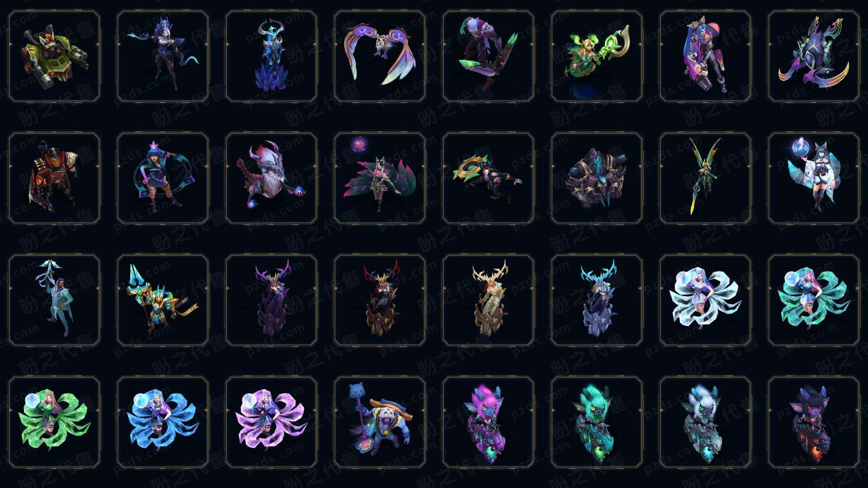Select the green tank mech with cannons
The width and height of the screenshot is (868, 488).
coord(54,56)
